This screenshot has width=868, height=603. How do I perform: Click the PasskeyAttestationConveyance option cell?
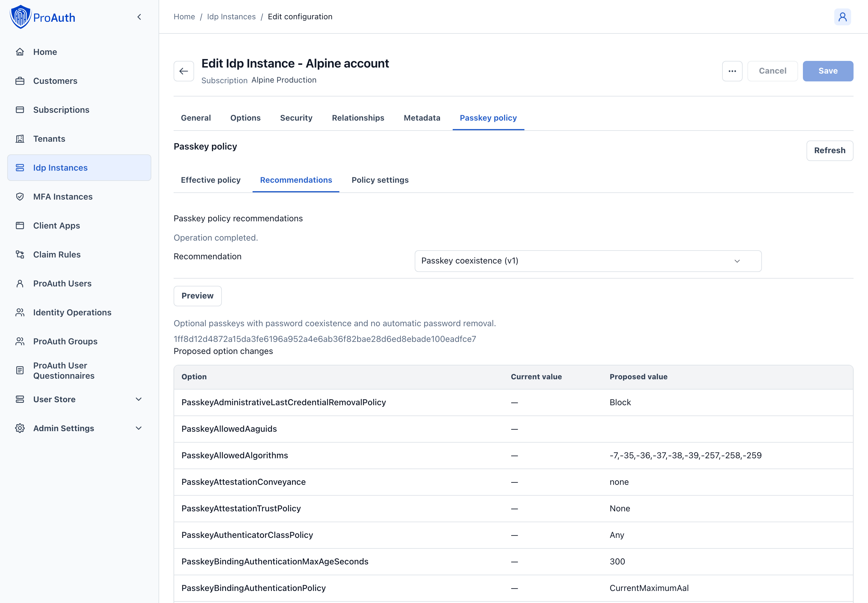click(244, 482)
